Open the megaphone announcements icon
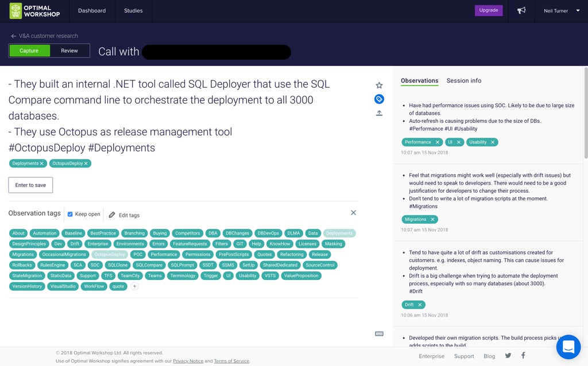Viewport: 588px width, 366px height. [521, 11]
